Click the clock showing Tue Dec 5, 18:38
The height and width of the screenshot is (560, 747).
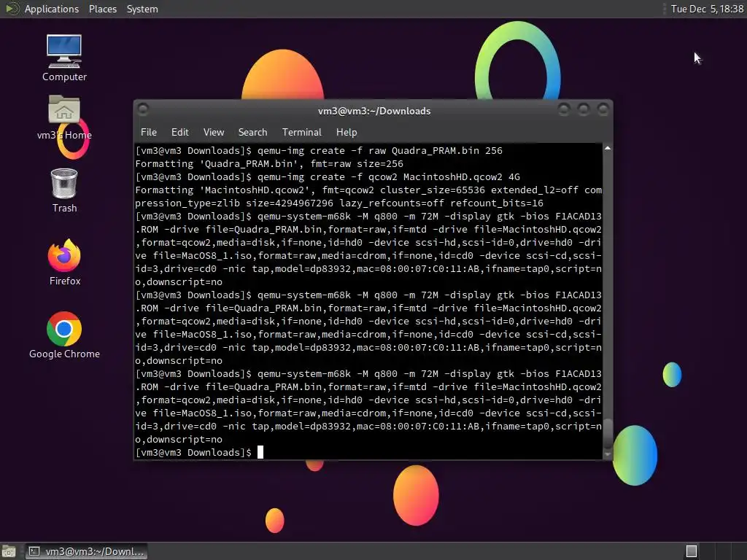coord(707,9)
